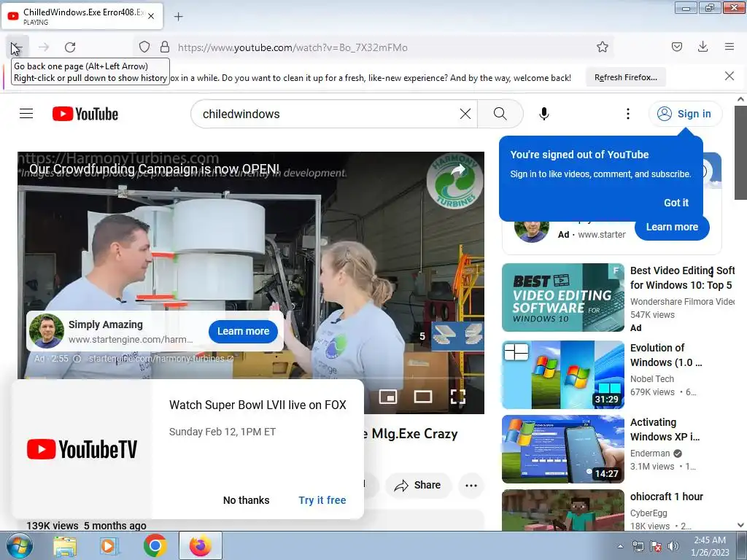This screenshot has height=560, width=747.
Task: Click the Firefox taskbar button
Action: [201, 545]
